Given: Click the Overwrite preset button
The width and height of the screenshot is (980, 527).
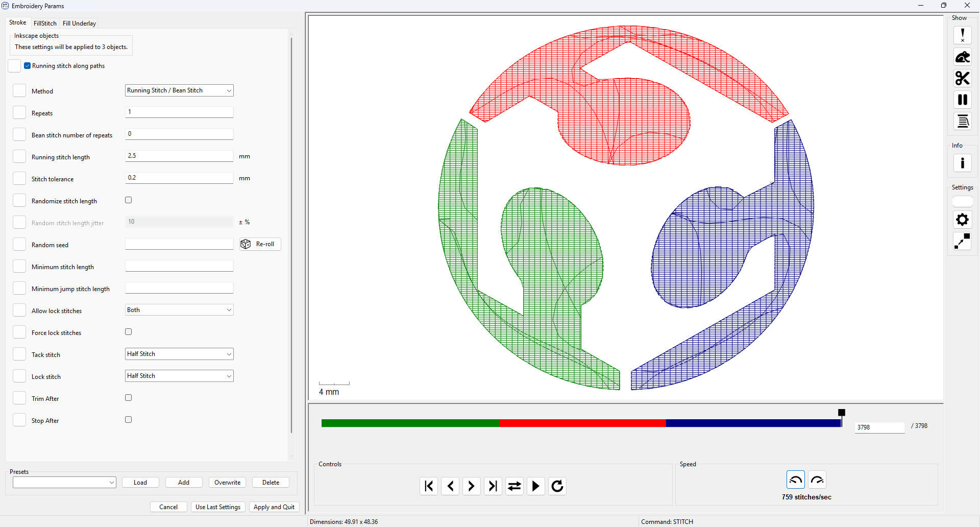Looking at the screenshot, I should point(227,483).
